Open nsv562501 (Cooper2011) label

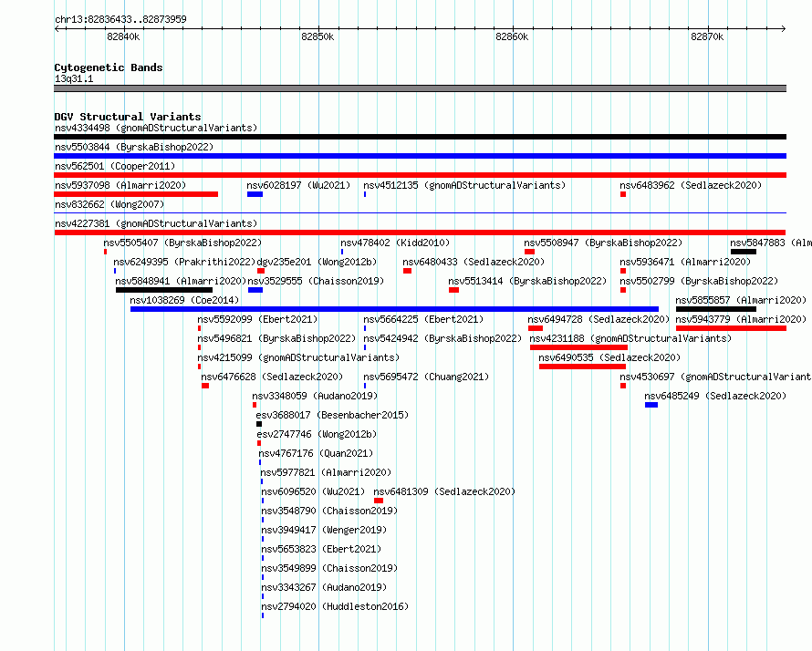pos(115,166)
